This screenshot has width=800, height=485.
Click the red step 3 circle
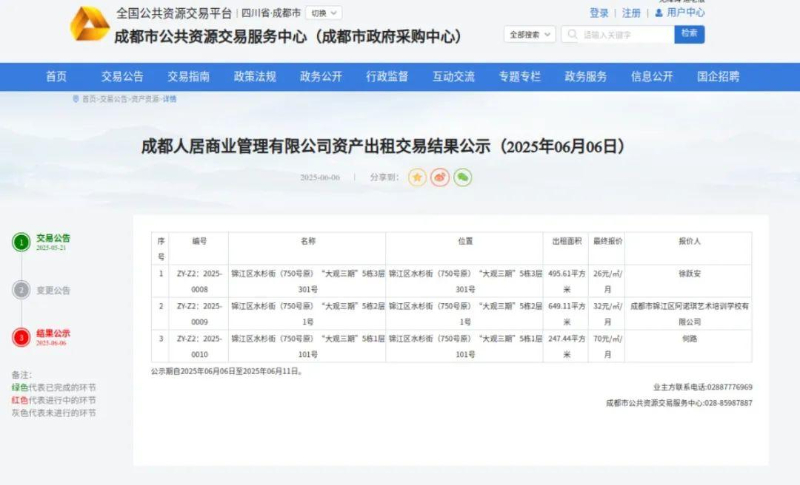21,337
